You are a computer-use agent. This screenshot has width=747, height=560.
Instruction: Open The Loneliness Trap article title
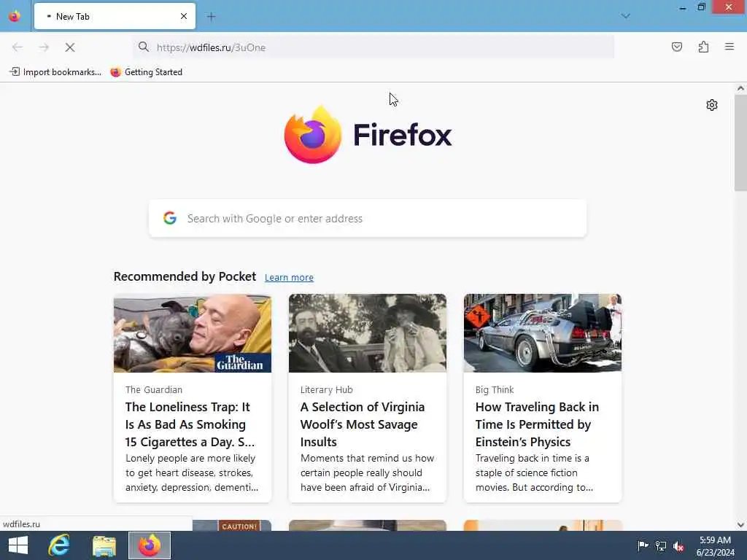point(190,424)
